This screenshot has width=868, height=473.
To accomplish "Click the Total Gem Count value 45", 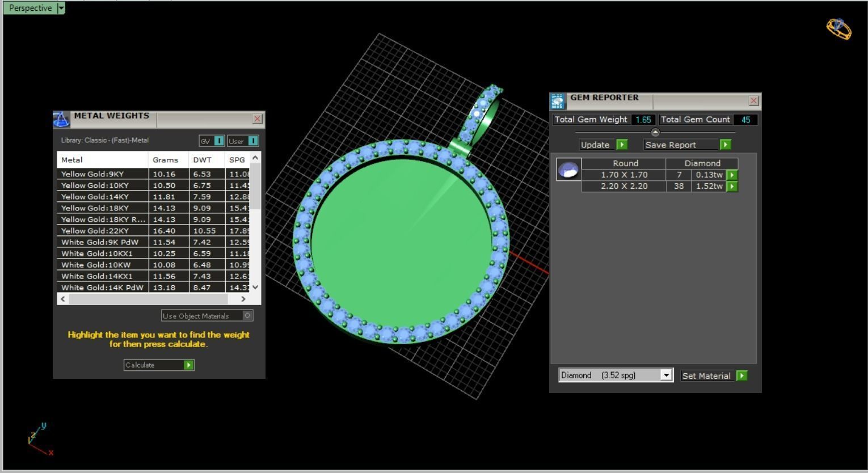I will pyautogui.click(x=745, y=120).
